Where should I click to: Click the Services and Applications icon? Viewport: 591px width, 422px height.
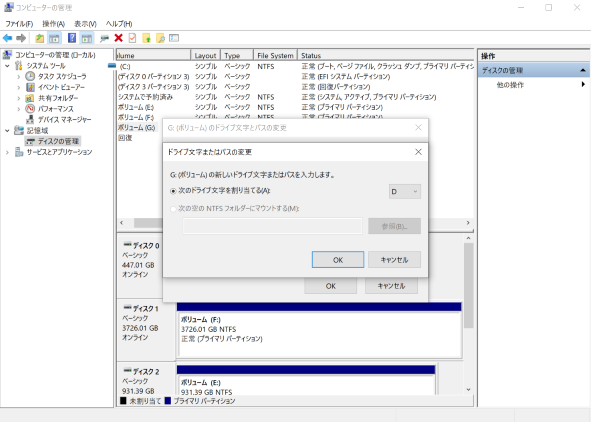coord(19,152)
